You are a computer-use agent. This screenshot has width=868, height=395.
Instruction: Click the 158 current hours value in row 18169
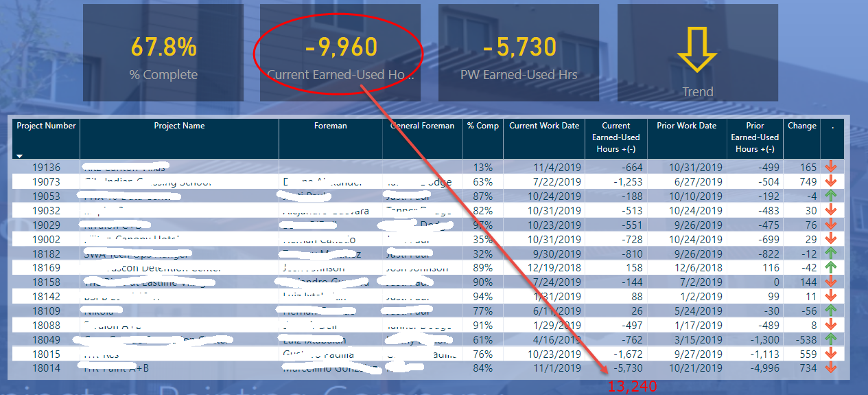pyautogui.click(x=634, y=268)
